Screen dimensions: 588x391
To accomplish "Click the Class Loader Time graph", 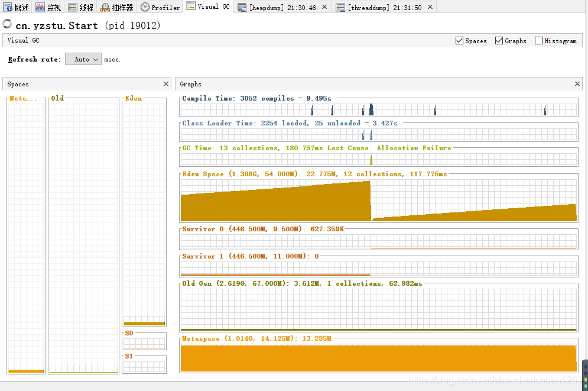I will (x=379, y=134).
